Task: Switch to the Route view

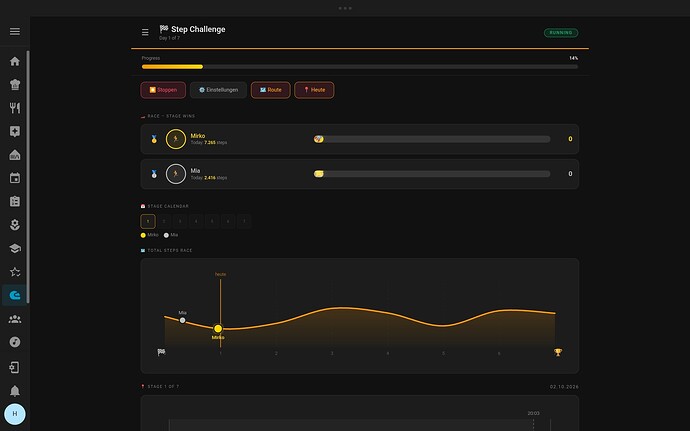Action: (270, 90)
